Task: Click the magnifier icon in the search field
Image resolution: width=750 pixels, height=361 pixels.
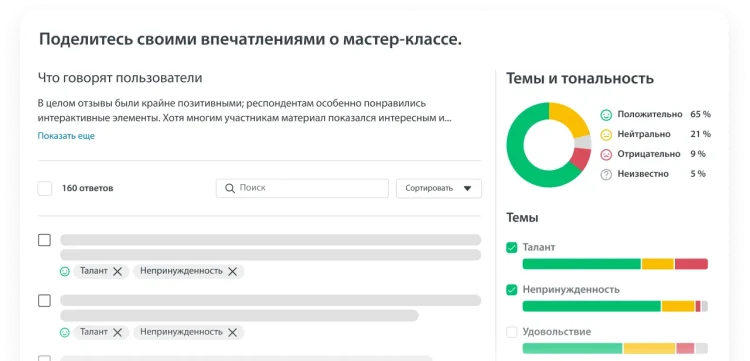Action: click(230, 188)
